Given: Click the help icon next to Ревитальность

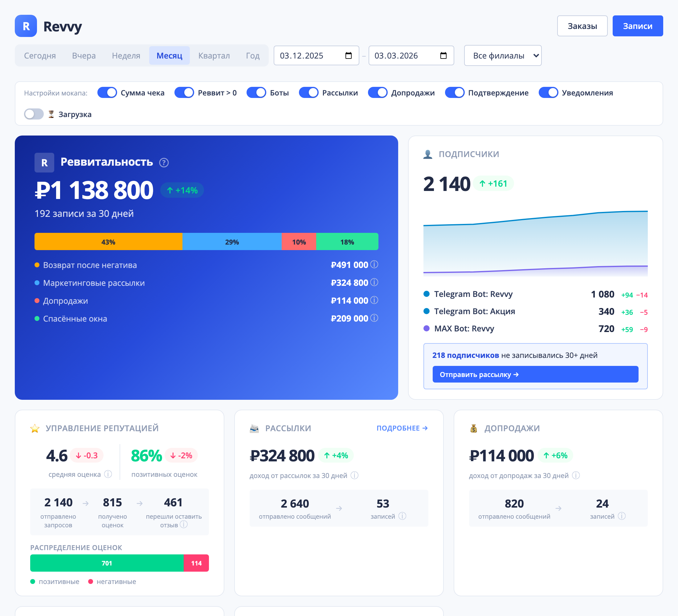Looking at the screenshot, I should [x=164, y=163].
